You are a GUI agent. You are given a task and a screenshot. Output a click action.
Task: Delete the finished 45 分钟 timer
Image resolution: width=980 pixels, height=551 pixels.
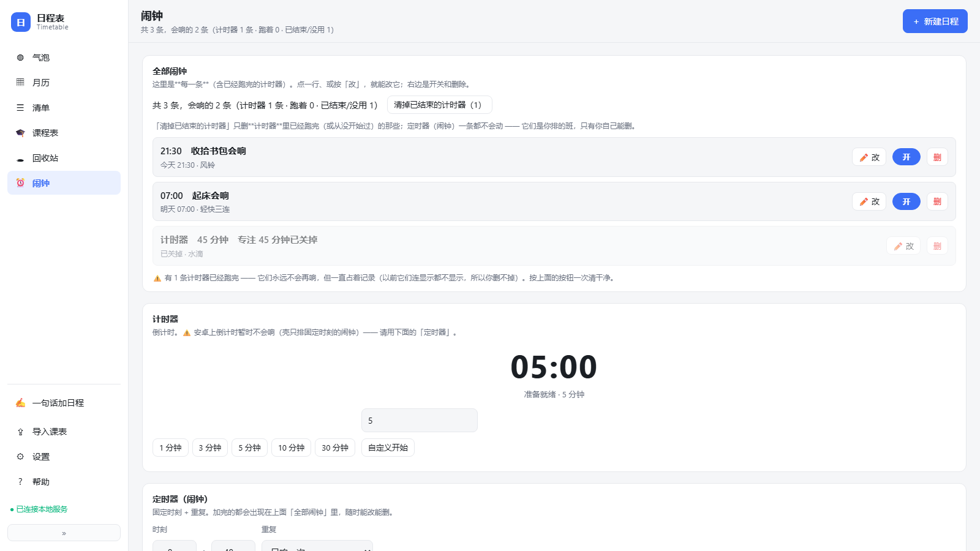click(937, 246)
